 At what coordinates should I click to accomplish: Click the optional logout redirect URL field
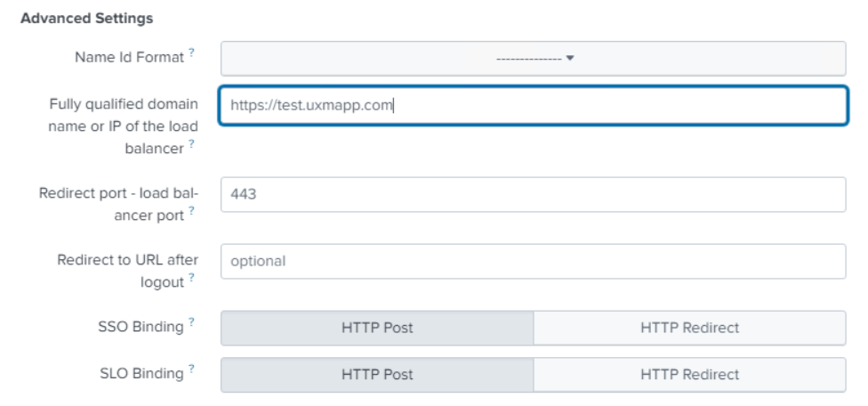[x=533, y=262]
